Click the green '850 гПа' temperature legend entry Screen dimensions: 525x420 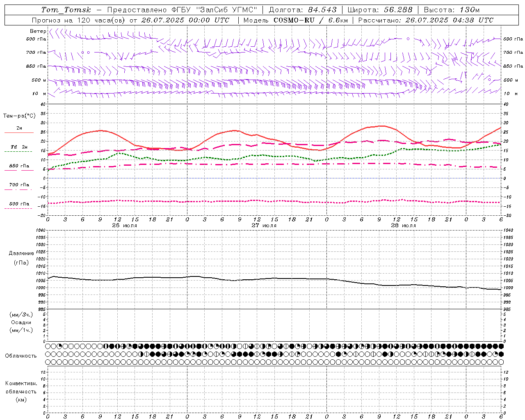(x=19, y=166)
